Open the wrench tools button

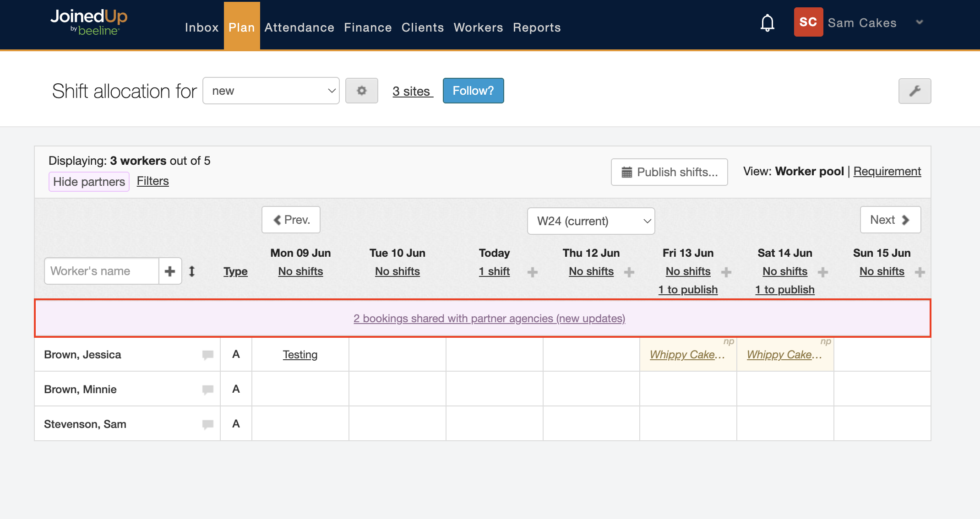(914, 91)
